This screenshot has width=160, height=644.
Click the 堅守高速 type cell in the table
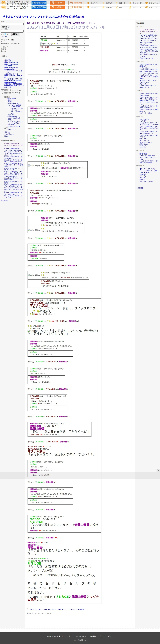tap(75, 47)
